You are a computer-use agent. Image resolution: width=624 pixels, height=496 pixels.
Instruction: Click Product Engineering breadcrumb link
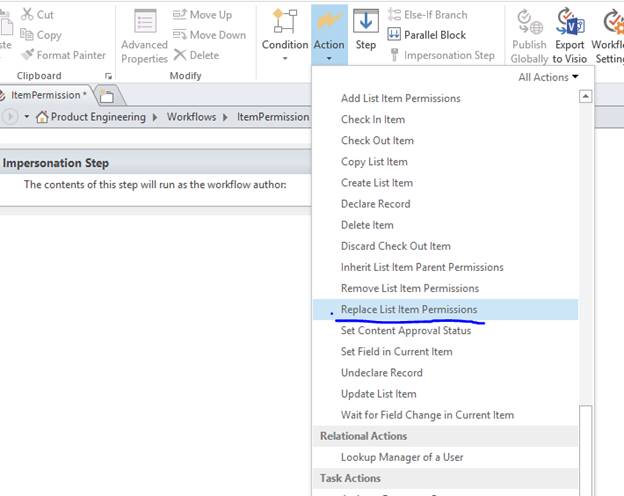click(98, 117)
